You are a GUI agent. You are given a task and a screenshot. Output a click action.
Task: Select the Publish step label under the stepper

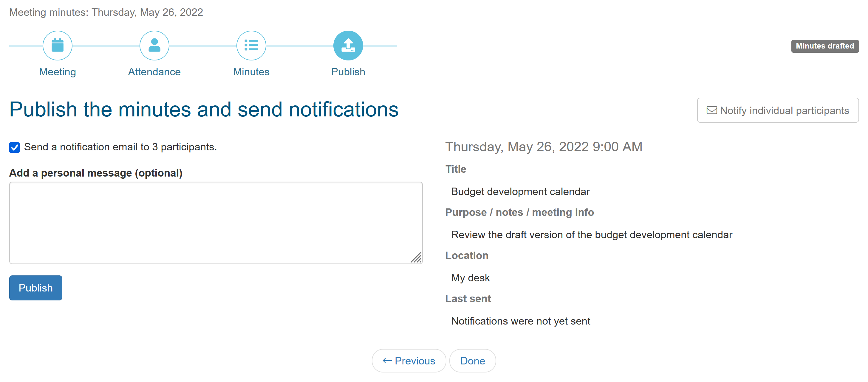point(348,72)
